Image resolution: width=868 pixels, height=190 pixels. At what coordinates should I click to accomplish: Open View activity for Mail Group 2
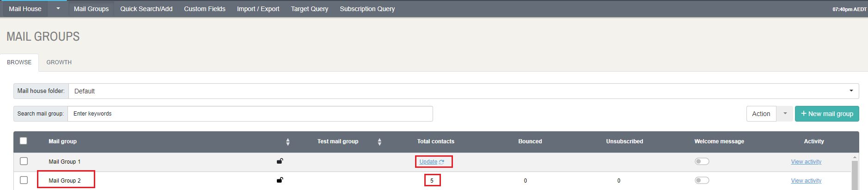pos(806,181)
